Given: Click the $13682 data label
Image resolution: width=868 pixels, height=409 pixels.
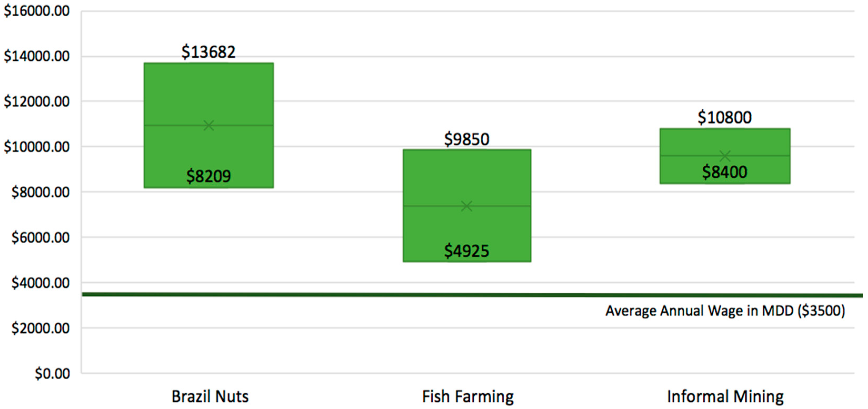Looking at the screenshot, I should [x=209, y=52].
